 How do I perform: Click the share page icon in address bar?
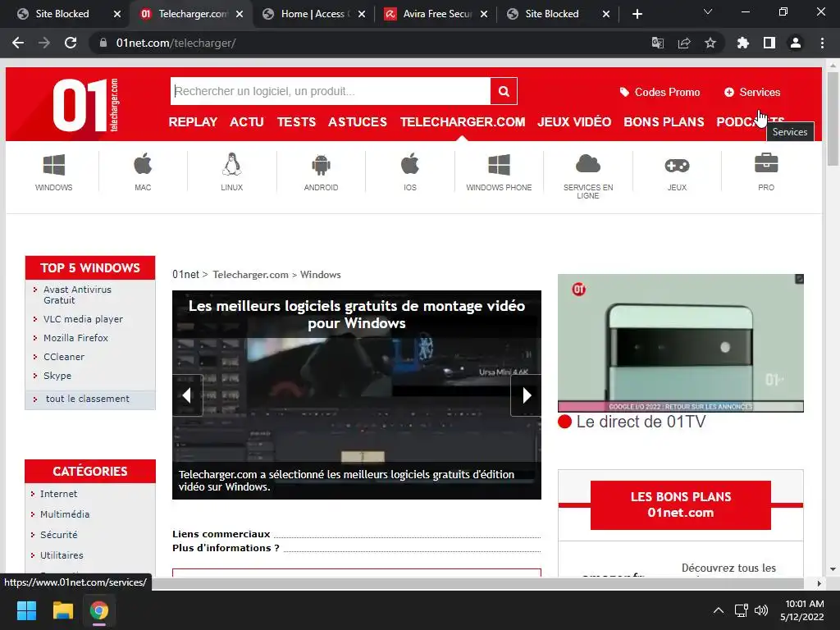(684, 43)
